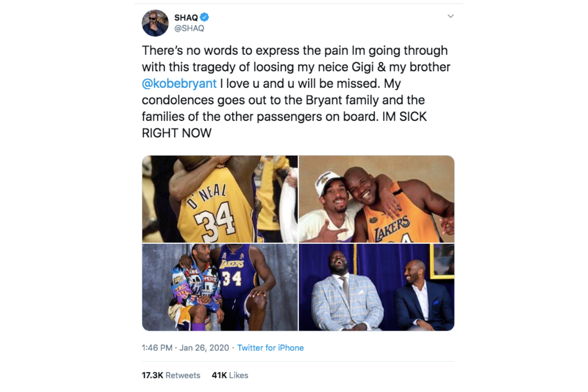Click the tweet's first line of text
The height and width of the screenshot is (392, 588).
tap(295, 51)
